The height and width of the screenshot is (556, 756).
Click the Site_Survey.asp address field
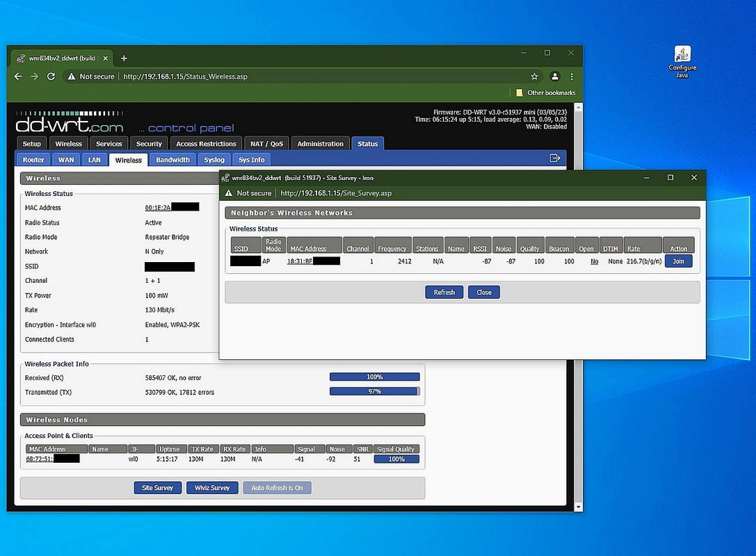pos(336,193)
